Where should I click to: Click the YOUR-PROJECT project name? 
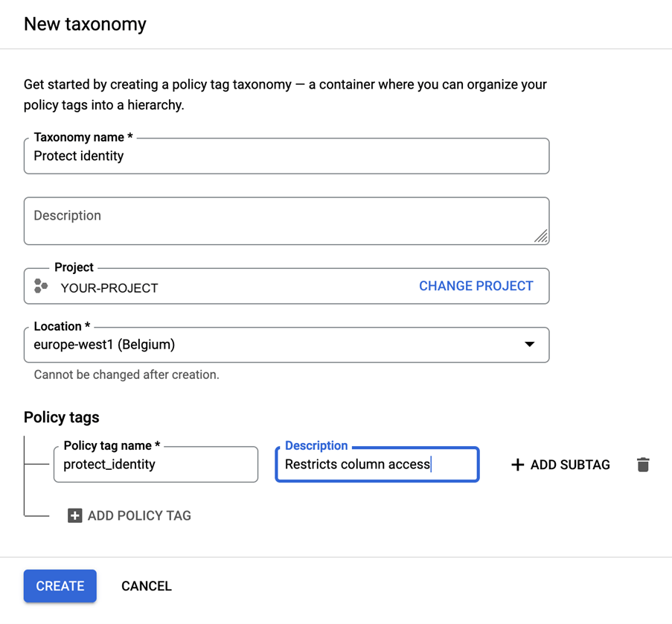coord(109,288)
